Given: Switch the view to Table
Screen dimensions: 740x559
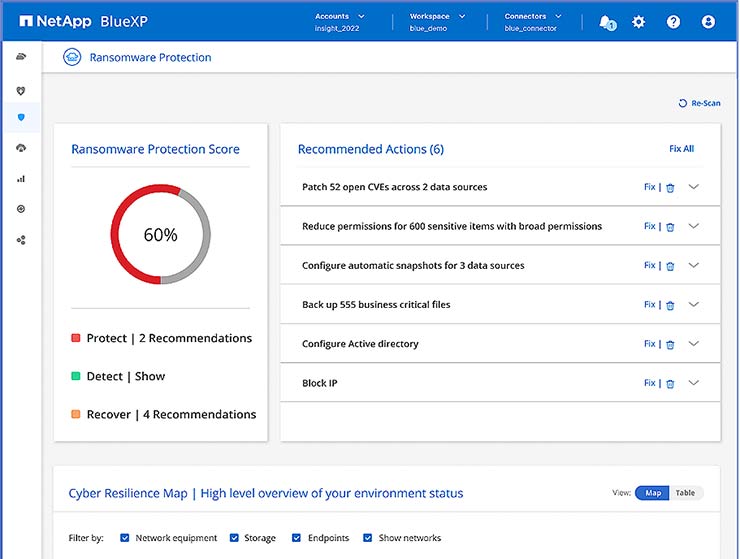Looking at the screenshot, I should 685,493.
